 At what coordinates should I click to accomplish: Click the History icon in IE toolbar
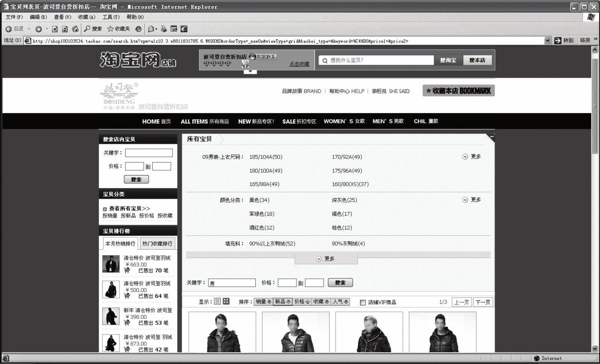[x=138, y=29]
